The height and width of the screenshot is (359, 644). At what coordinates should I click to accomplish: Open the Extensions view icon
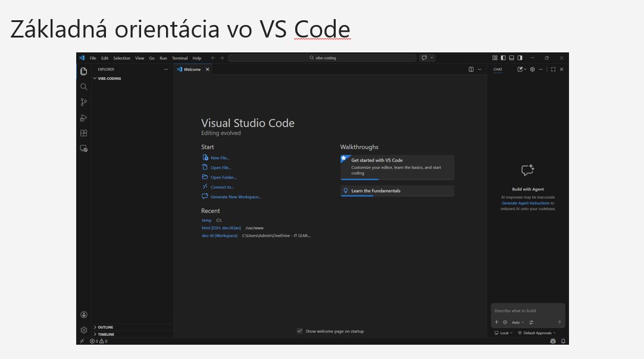tap(84, 133)
